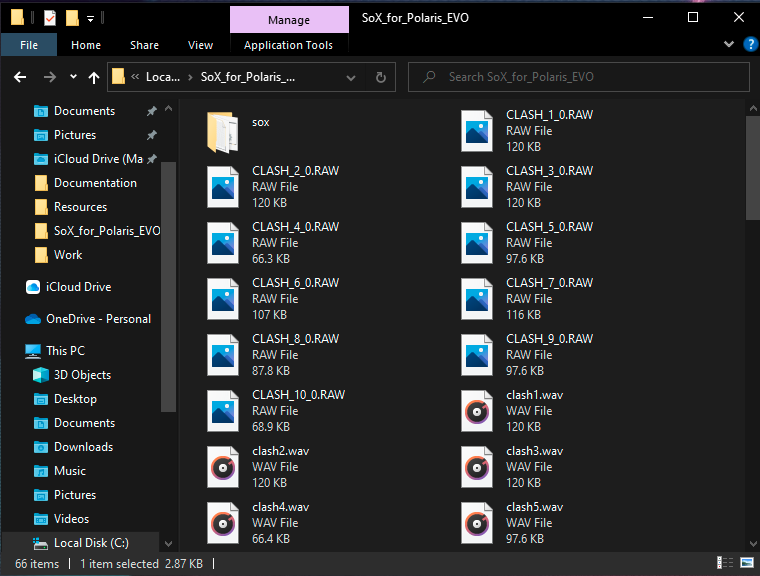Switch to large icons view in status bar
760x576 pixels.
tap(747, 564)
